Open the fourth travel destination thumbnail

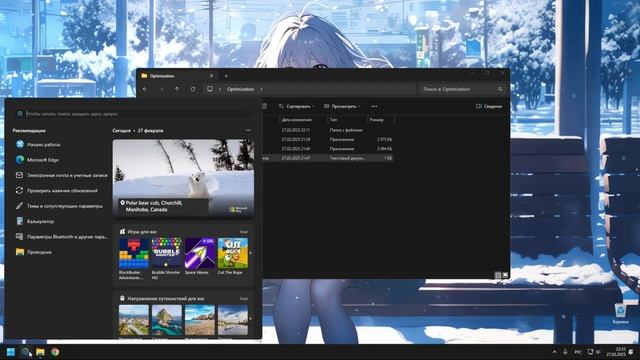click(233, 320)
